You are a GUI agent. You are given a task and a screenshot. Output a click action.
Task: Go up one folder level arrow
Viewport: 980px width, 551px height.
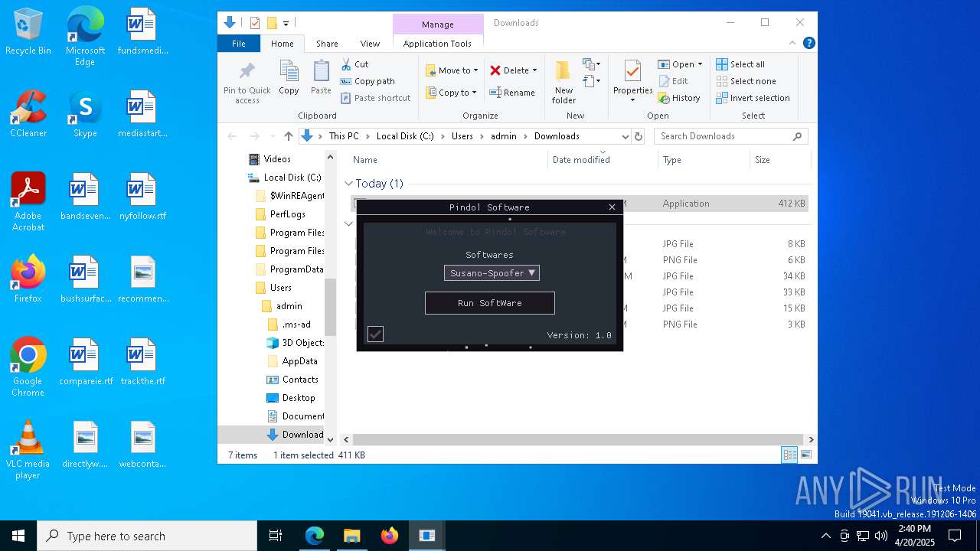(288, 136)
